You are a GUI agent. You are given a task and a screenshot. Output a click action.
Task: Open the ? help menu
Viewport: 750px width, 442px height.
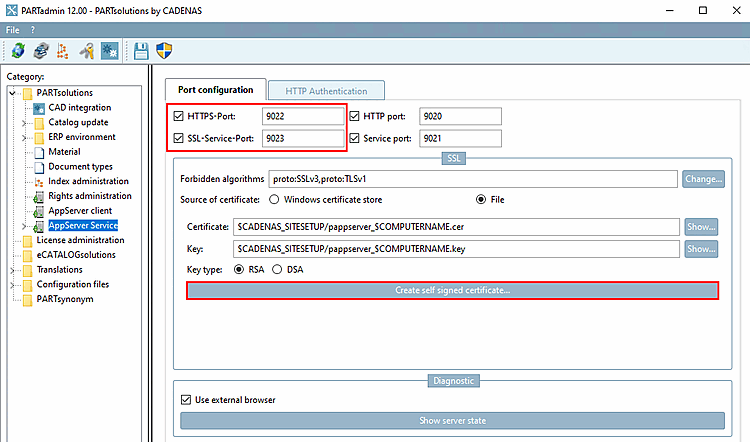click(33, 30)
